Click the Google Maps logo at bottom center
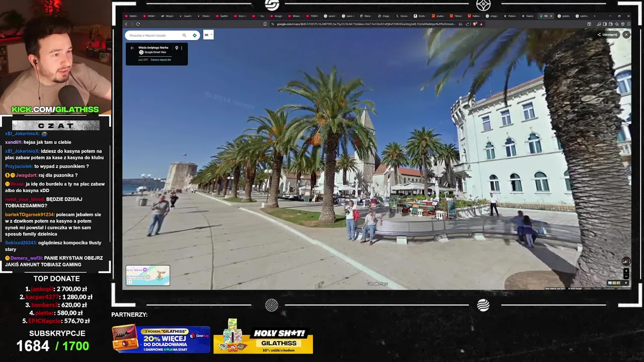644x362 pixels. tap(377, 284)
